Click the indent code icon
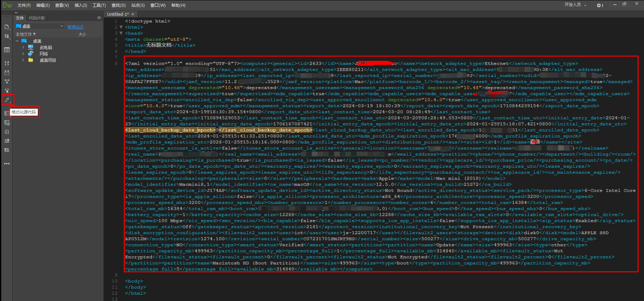This screenshot has height=301, width=644. (7, 141)
